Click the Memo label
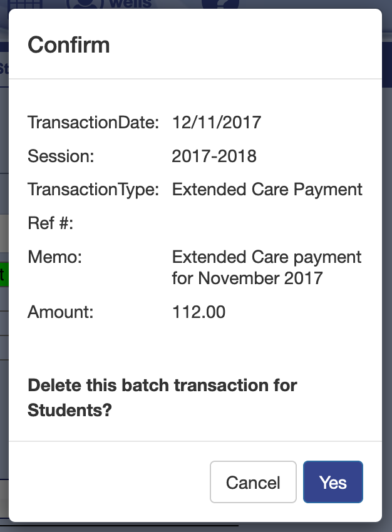Image resolution: width=392 pixels, height=532 pixels. tap(55, 257)
